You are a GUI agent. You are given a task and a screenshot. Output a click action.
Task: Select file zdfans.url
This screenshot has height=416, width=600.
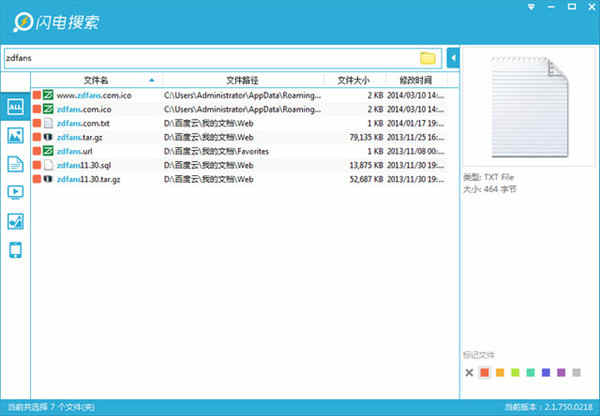[75, 151]
